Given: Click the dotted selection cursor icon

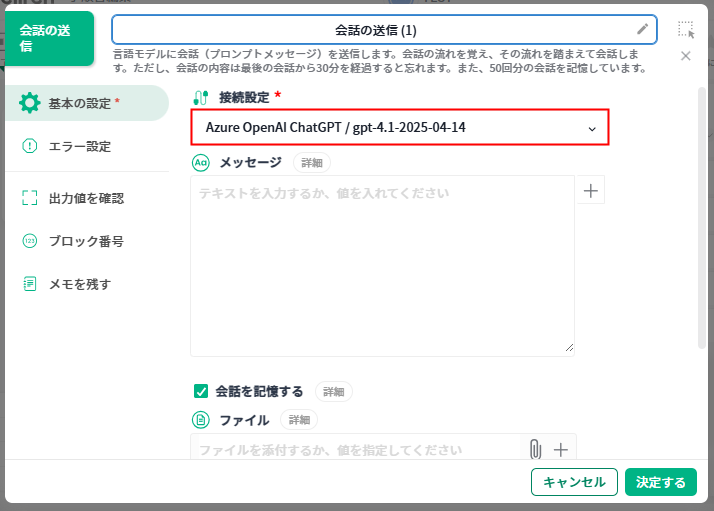Looking at the screenshot, I should (685, 29).
